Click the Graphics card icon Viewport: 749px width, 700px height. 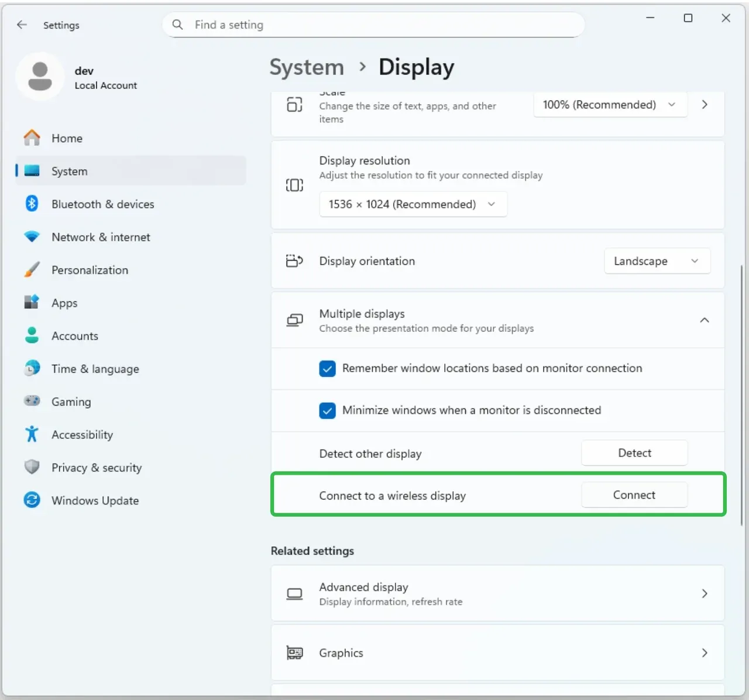tap(294, 653)
